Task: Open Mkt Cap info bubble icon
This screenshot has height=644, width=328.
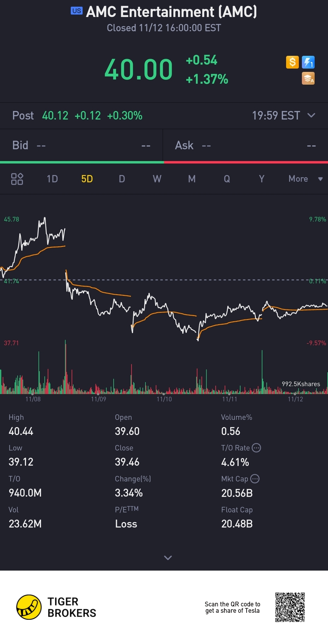Action: tap(255, 479)
